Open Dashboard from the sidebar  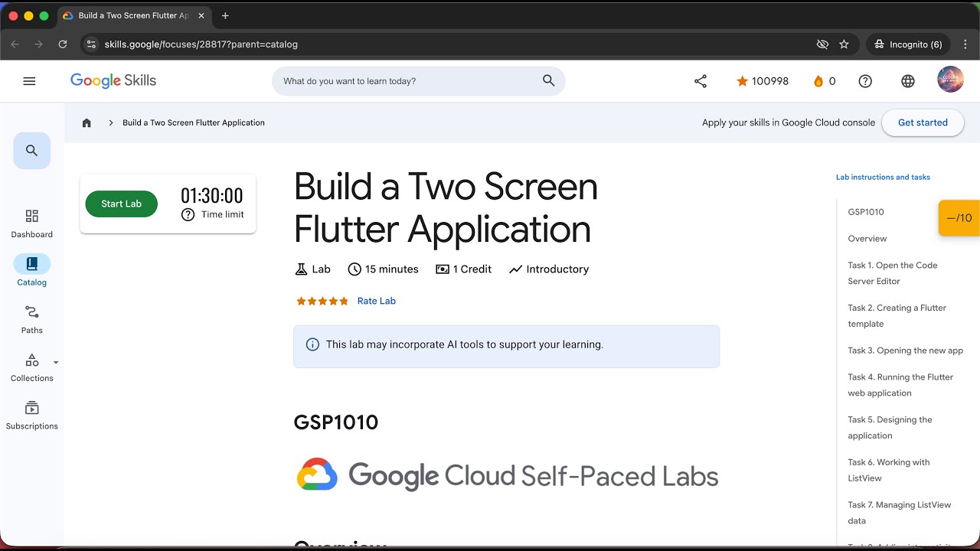click(x=31, y=223)
